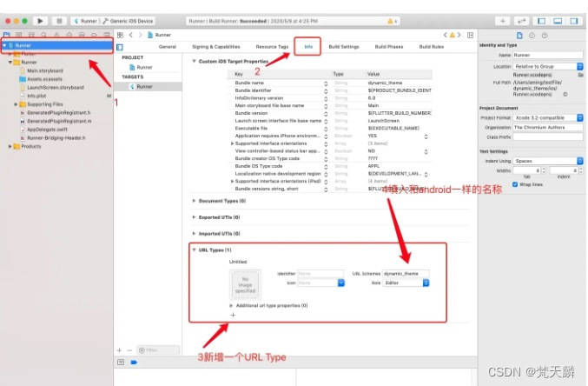Expand the Imported UTIs (0) section
This screenshot has width=588, height=386.
[x=194, y=234]
